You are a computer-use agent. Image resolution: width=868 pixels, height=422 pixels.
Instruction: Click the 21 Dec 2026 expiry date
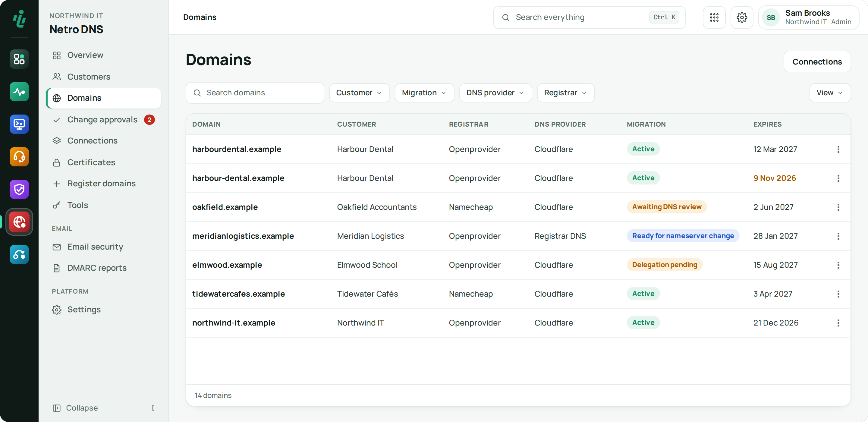(776, 323)
